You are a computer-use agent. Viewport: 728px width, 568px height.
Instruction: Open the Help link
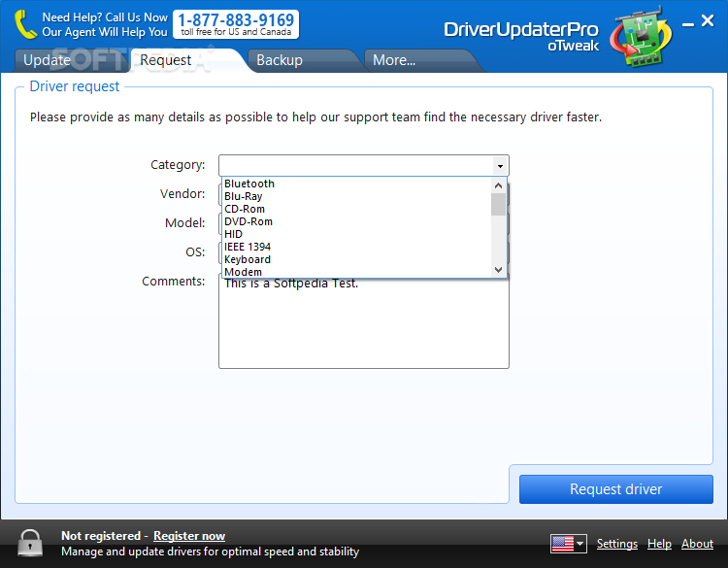point(659,544)
